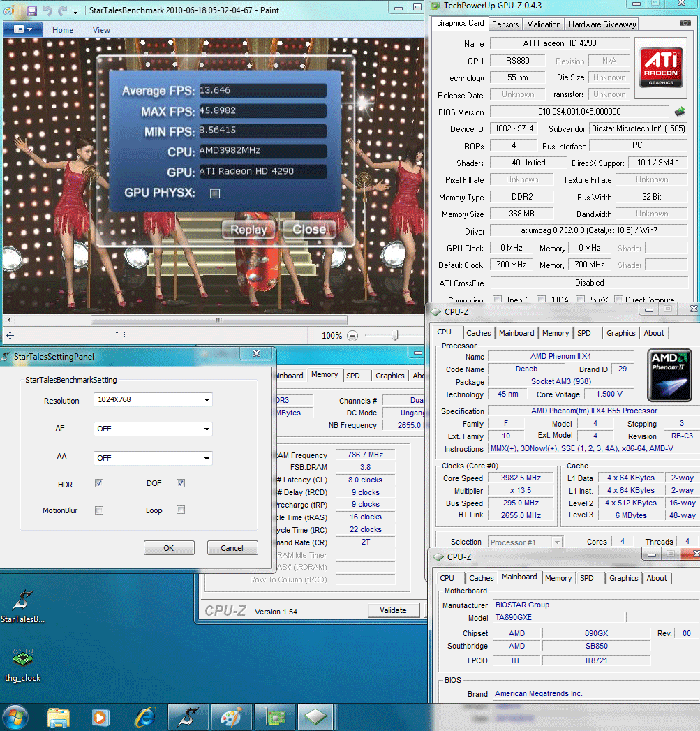Click the Undo arrow in Paint toolbar

click(x=47, y=10)
